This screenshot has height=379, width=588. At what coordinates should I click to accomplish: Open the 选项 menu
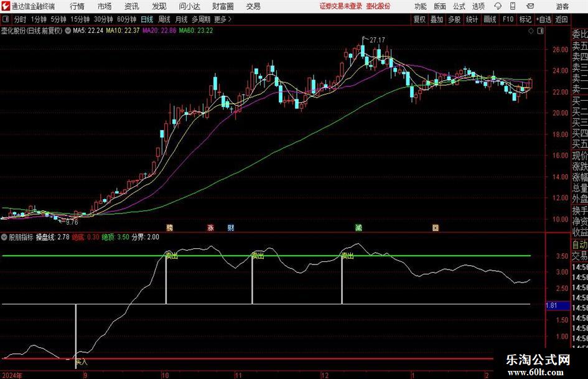[478, 6]
